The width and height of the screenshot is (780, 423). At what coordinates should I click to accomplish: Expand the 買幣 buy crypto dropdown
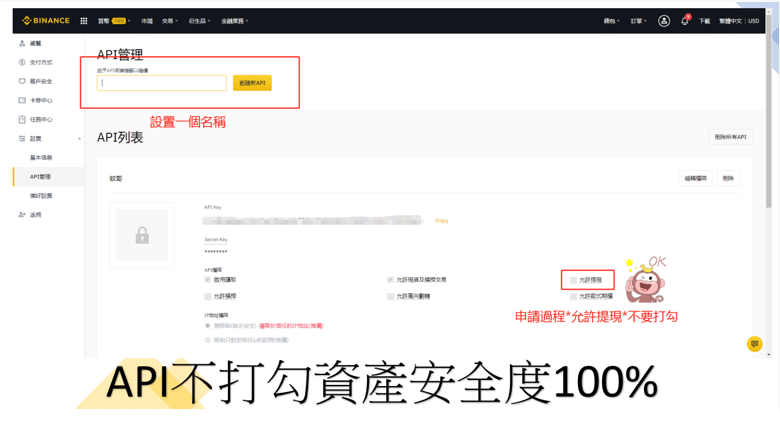click(114, 21)
